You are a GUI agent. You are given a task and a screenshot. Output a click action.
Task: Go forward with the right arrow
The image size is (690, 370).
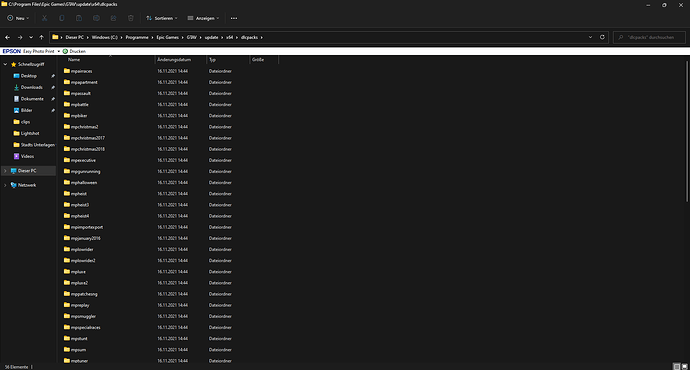pyautogui.click(x=20, y=37)
